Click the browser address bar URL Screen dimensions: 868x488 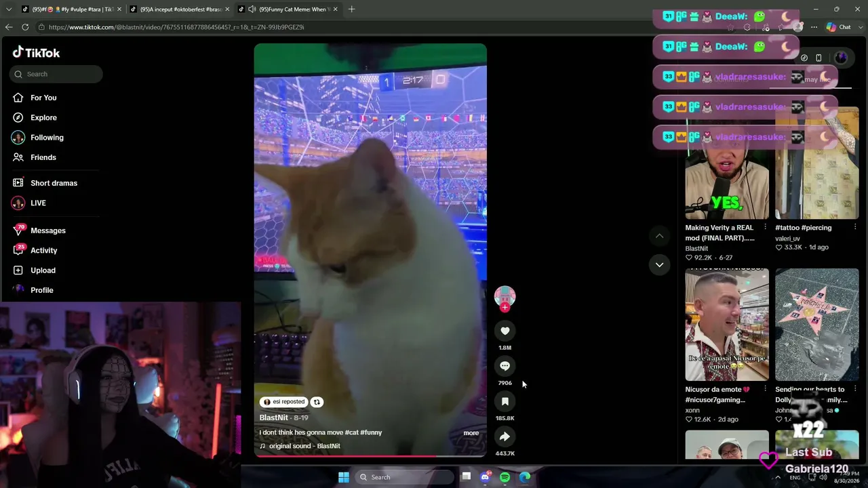pyautogui.click(x=176, y=27)
